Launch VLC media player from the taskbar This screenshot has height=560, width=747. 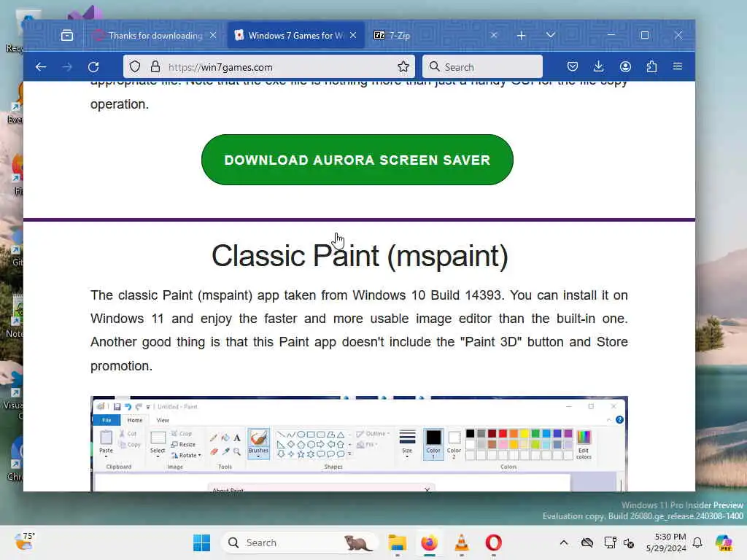(461, 542)
